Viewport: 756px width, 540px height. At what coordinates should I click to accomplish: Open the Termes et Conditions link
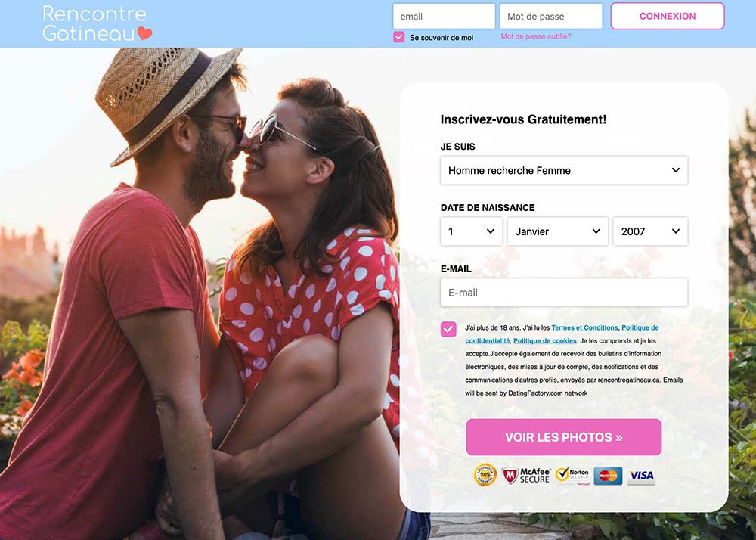tap(584, 328)
